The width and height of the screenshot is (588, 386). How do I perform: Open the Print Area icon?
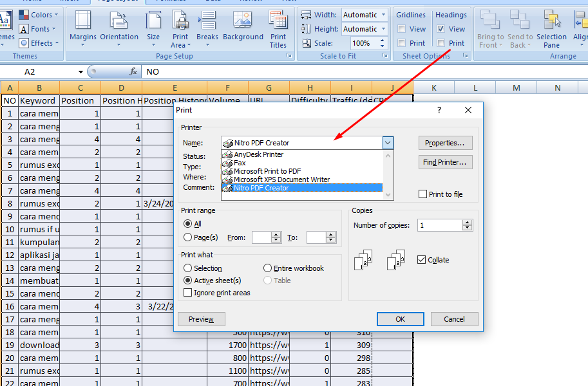pyautogui.click(x=180, y=21)
